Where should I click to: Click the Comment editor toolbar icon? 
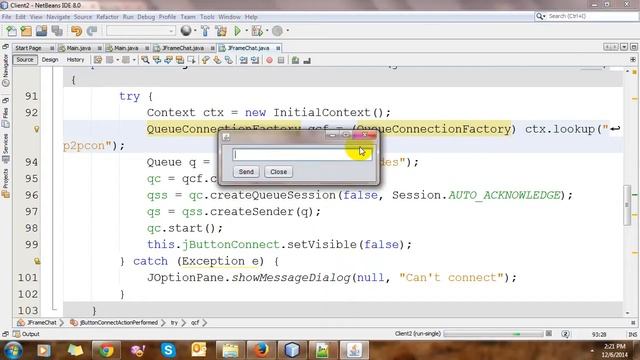(x=295, y=60)
